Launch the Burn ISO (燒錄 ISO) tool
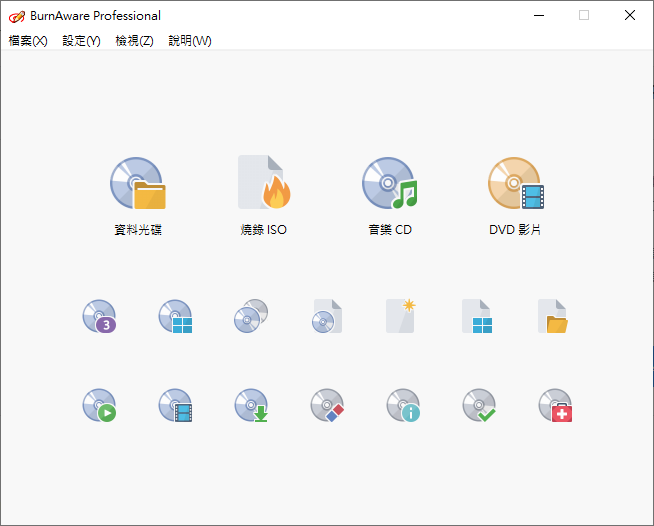This screenshot has width=654, height=526. (264, 182)
